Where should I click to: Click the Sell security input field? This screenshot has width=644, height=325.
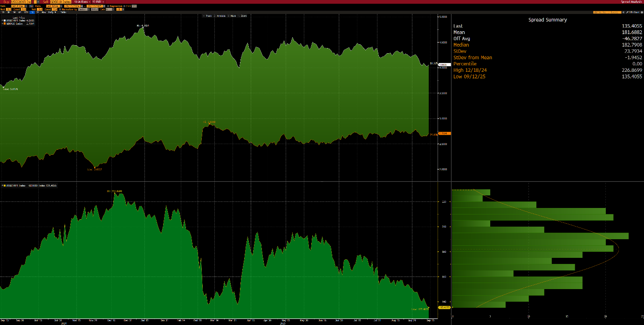61,2
